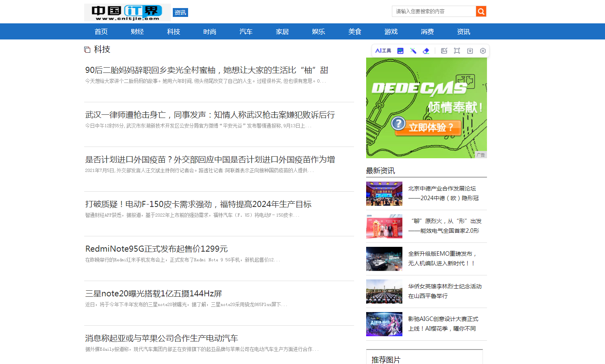The image size is (605, 364).
Task: Open the 消费 navigation item
Action: coord(427,31)
